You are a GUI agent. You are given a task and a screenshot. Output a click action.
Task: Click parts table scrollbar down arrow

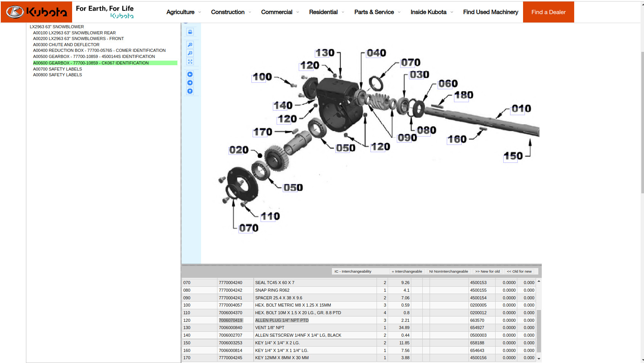[x=539, y=358]
